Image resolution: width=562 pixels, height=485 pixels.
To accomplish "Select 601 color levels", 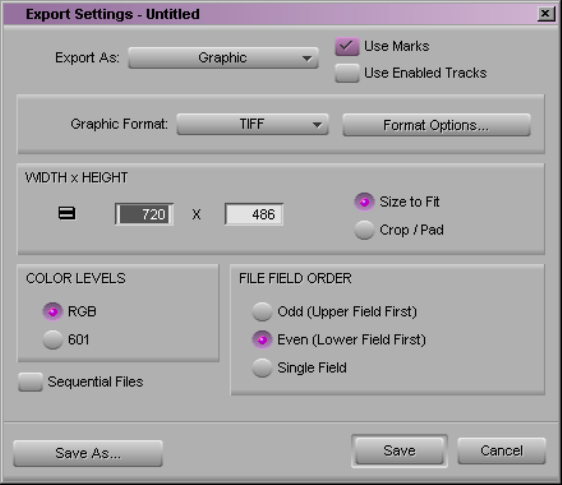I will coord(53,339).
